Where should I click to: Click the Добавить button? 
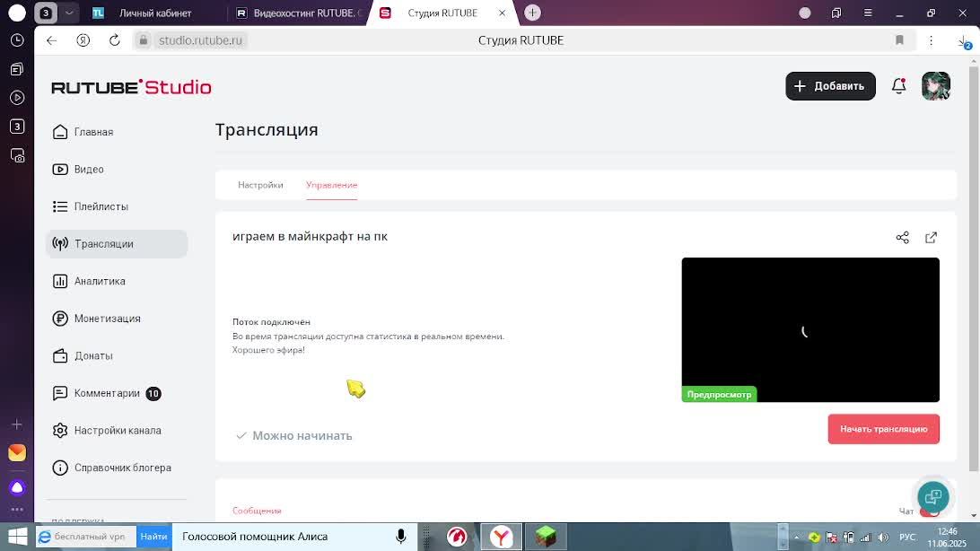pyautogui.click(x=831, y=86)
